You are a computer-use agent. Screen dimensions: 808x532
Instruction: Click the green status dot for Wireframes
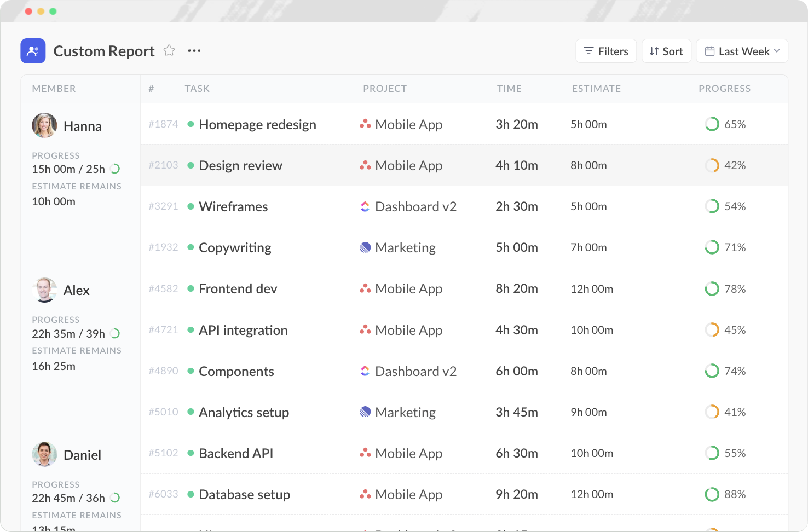[x=191, y=206]
